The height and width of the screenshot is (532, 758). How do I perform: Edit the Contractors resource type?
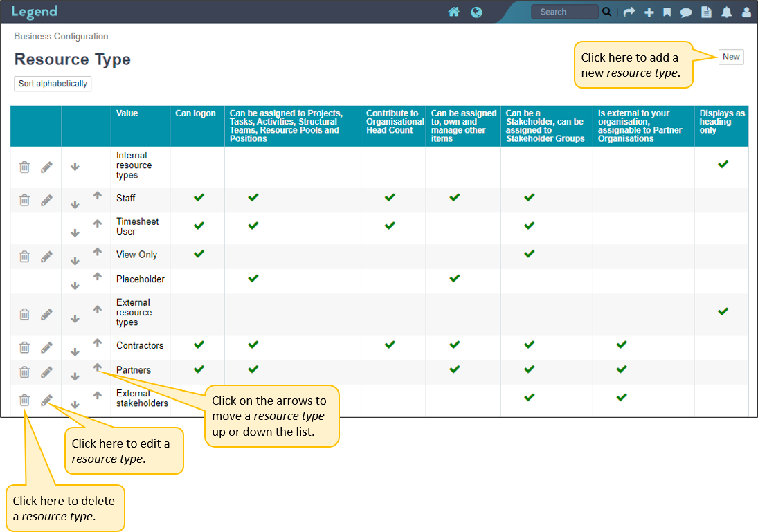click(x=46, y=347)
